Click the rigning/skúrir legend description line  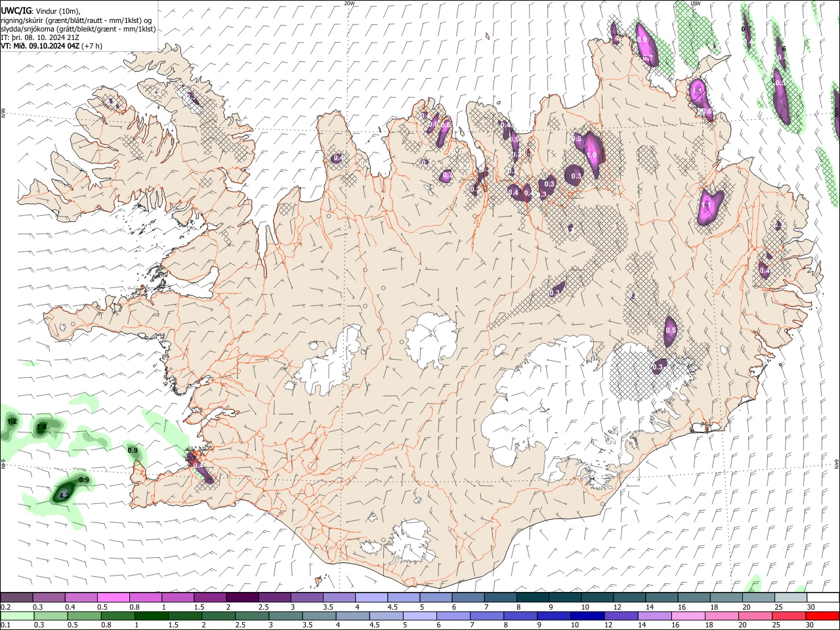[76, 20]
